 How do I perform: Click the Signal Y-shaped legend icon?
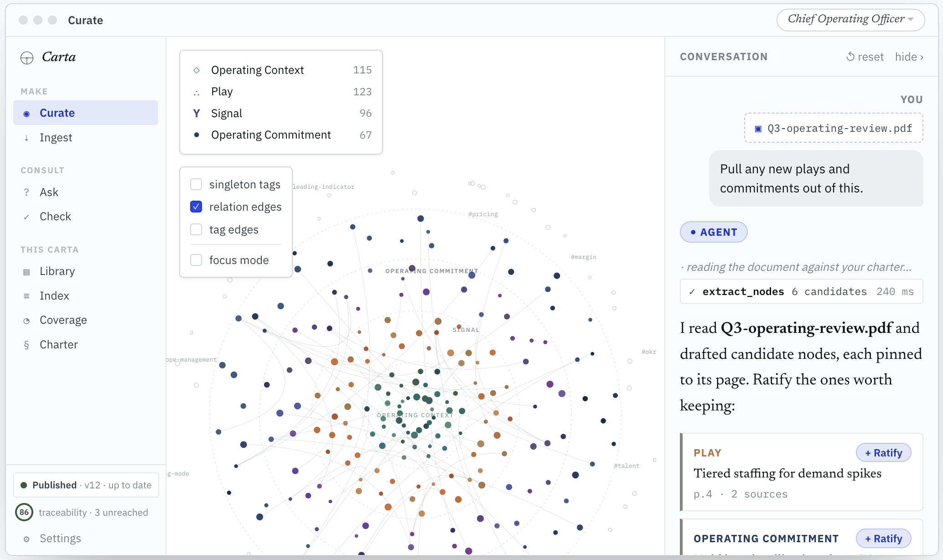[197, 113]
